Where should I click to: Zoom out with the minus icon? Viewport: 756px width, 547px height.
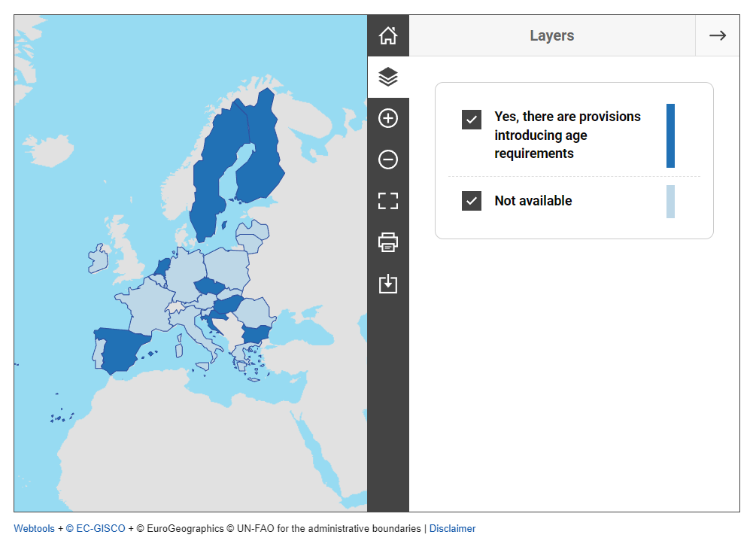click(x=388, y=160)
